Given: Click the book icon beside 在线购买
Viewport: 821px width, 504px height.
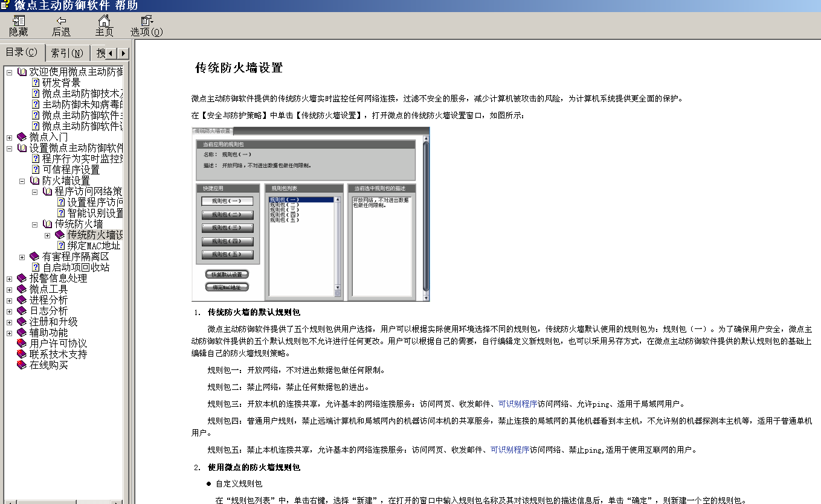Looking at the screenshot, I should 22,365.
